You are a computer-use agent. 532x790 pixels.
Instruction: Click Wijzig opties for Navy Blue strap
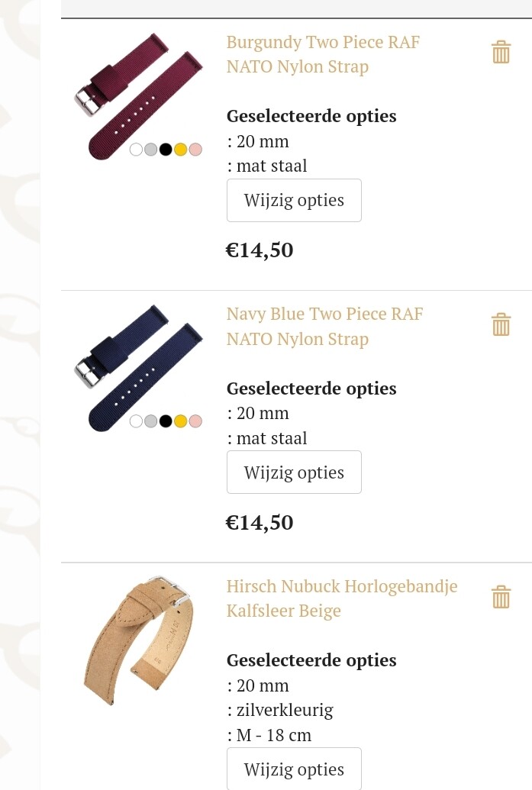pyautogui.click(x=294, y=472)
